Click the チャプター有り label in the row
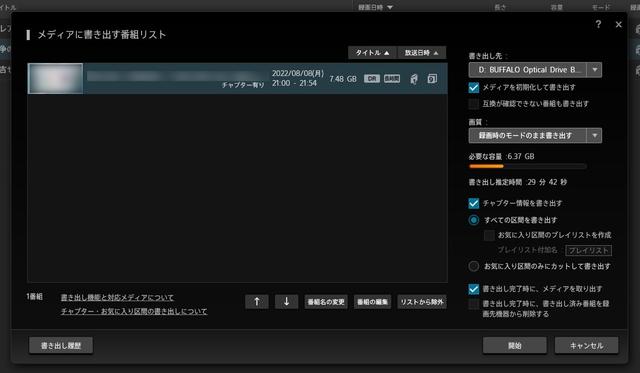 [243, 85]
